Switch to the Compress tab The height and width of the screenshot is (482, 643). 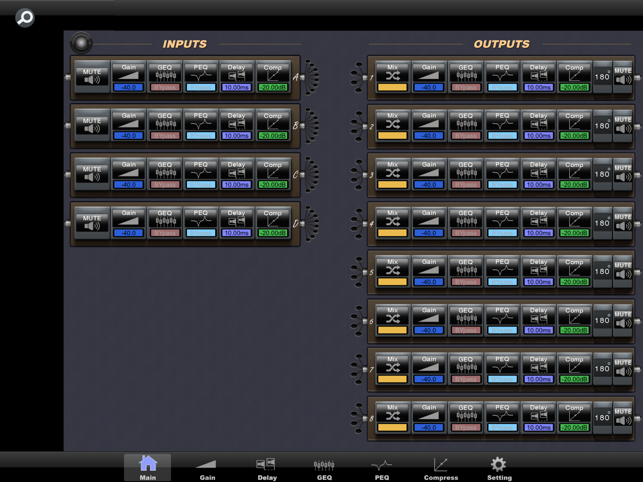tap(441, 468)
